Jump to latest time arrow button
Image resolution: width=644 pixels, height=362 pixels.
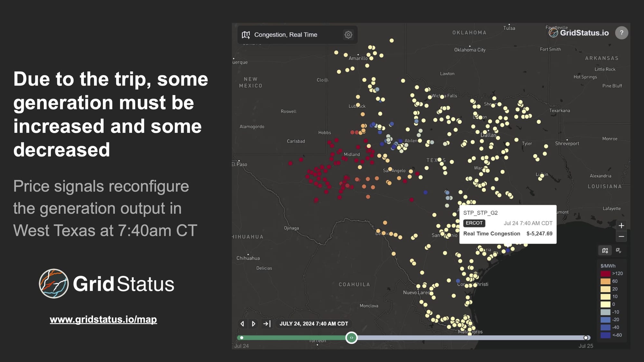click(x=267, y=324)
